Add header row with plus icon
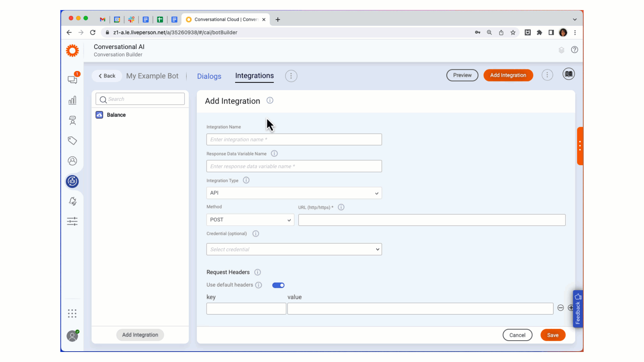This screenshot has width=644, height=362. pos(571,308)
